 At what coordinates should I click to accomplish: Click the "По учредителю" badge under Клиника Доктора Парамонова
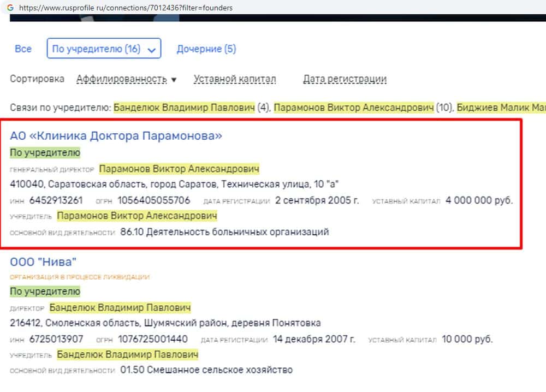(x=45, y=152)
